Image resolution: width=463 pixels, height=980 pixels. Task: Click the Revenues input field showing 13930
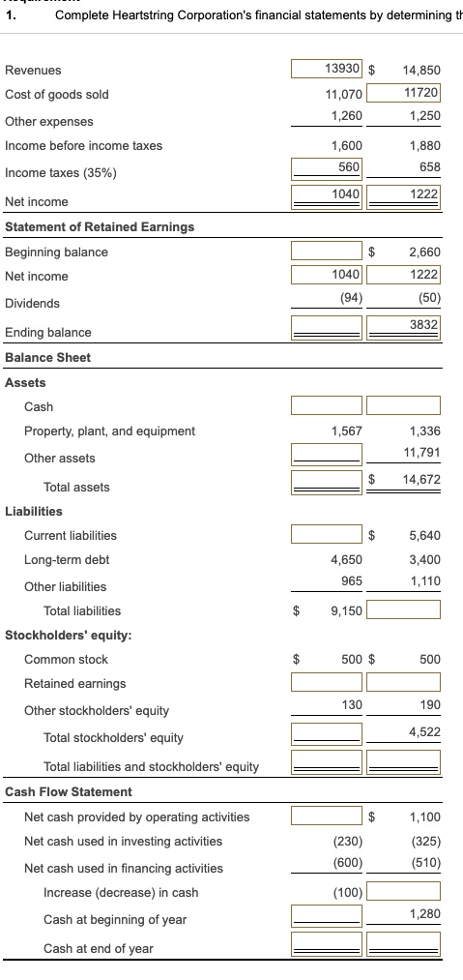tap(327, 70)
